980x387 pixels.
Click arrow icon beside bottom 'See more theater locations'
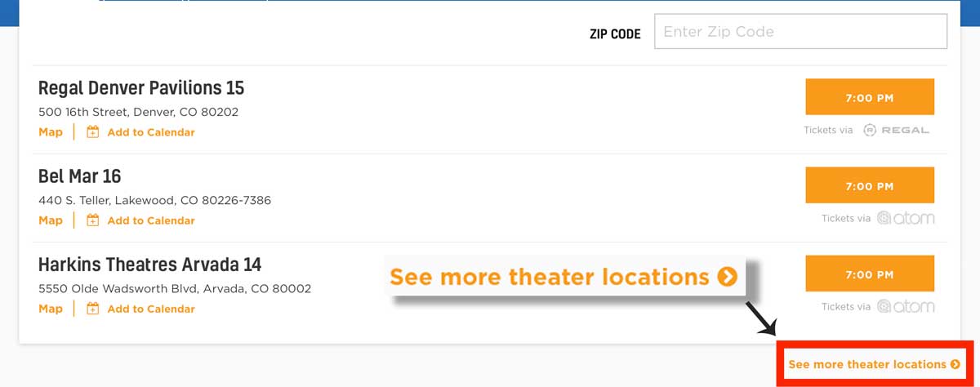pos(955,364)
